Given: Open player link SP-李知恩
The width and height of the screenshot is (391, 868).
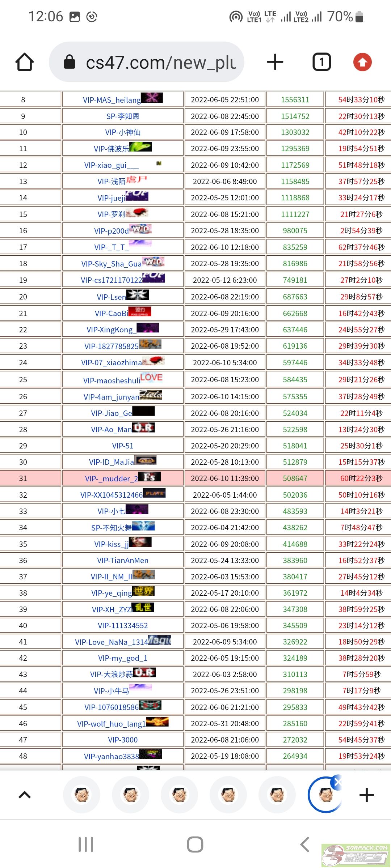Looking at the screenshot, I should 123,116.
